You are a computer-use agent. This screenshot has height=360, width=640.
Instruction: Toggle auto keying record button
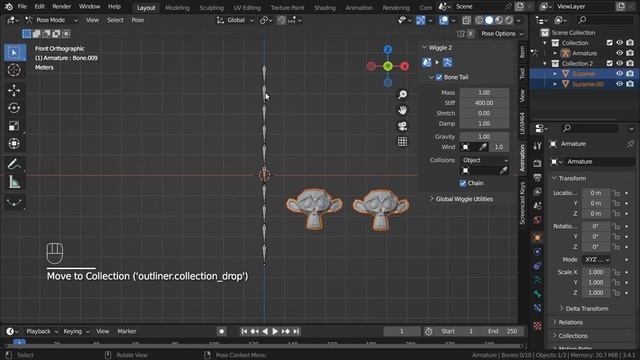click(222, 331)
